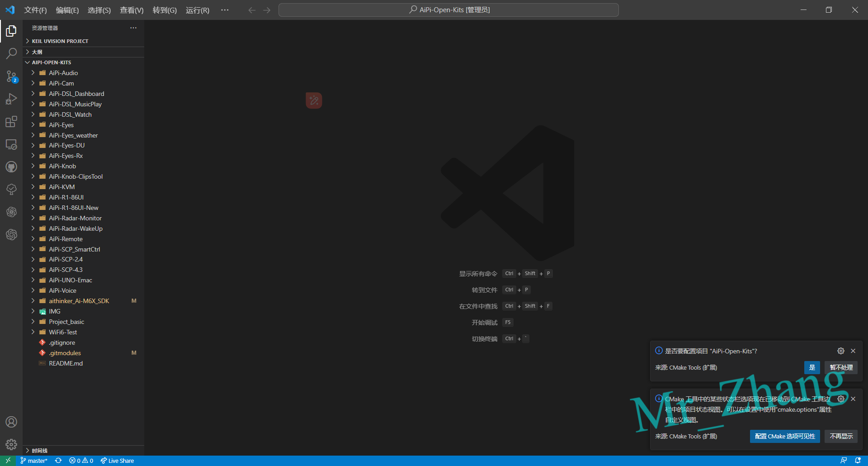Screen dimensions: 868x466
Task: Expand the WiFi6-Test folder
Action: point(84,332)
